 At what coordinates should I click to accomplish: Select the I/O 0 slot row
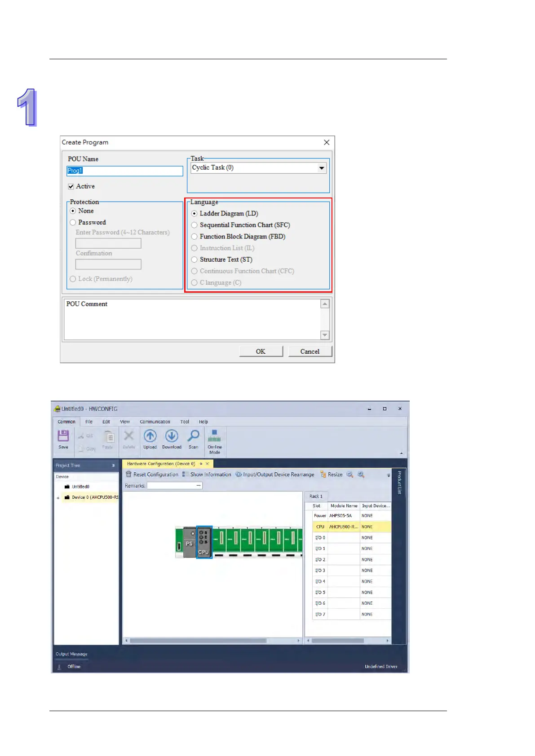click(352, 537)
